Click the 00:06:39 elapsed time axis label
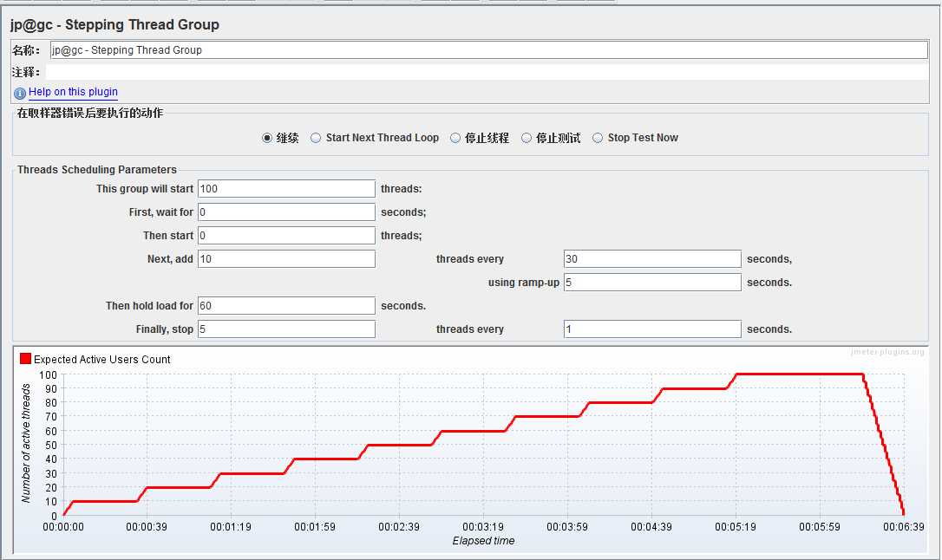 (904, 527)
